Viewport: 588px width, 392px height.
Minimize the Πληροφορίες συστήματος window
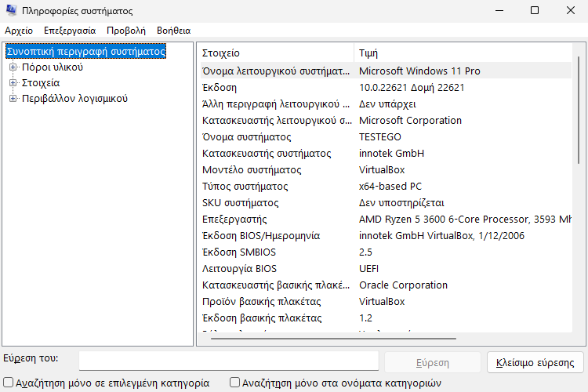pos(499,10)
